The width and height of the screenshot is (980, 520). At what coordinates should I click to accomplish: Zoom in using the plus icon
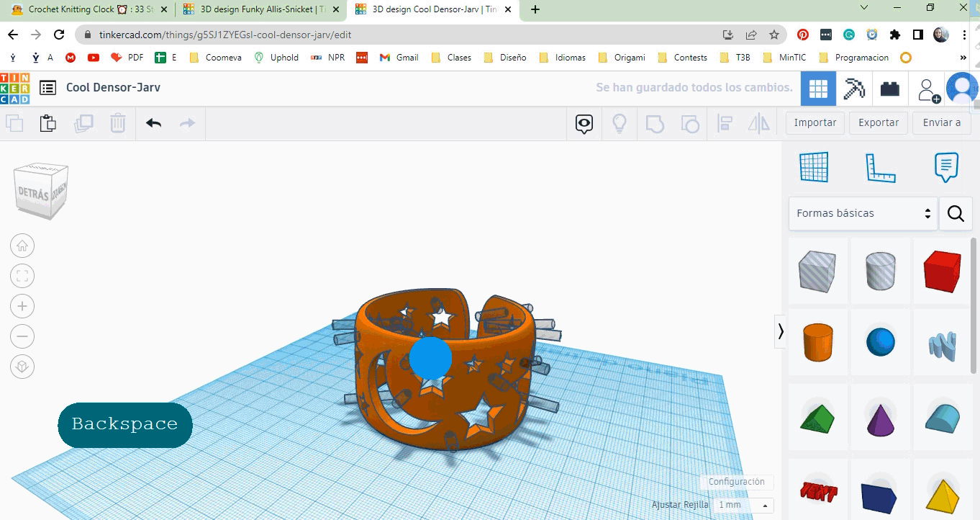(x=22, y=305)
